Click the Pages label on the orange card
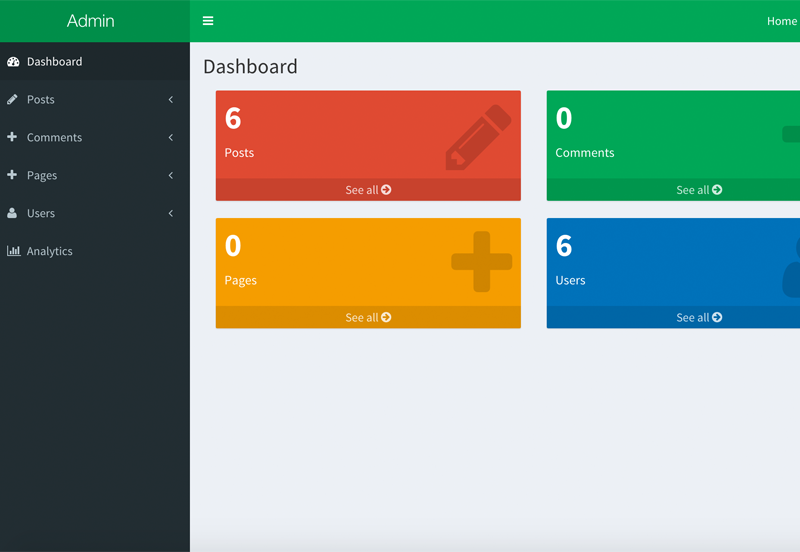The width and height of the screenshot is (800, 552). point(241,281)
